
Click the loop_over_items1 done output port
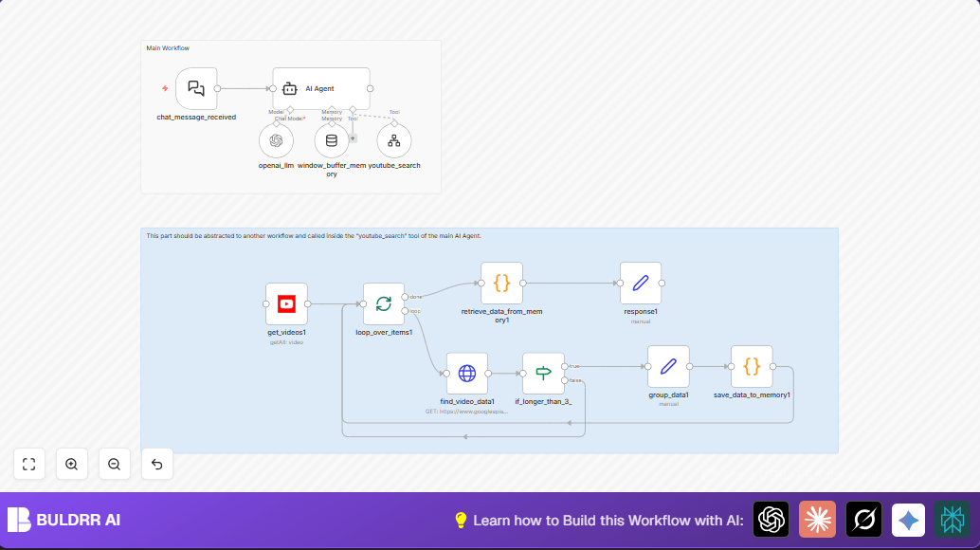pyautogui.click(x=405, y=297)
